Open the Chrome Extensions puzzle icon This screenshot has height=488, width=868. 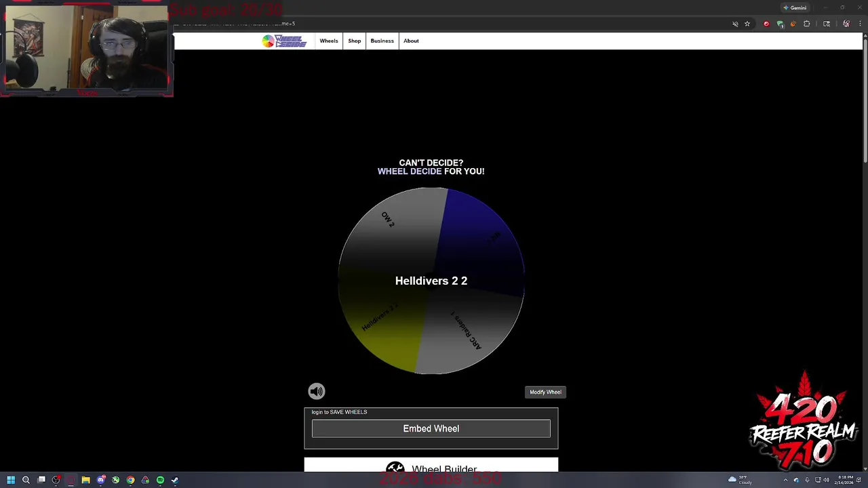(807, 24)
